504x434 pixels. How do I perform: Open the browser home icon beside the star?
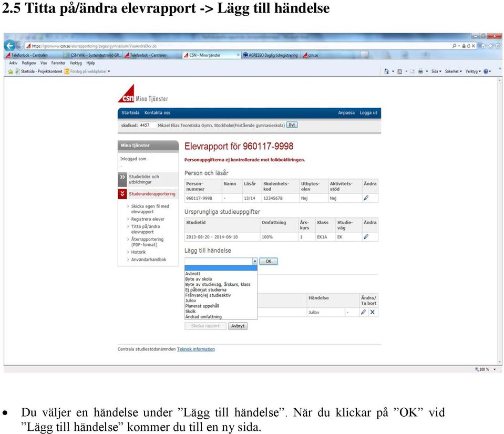[483, 46]
